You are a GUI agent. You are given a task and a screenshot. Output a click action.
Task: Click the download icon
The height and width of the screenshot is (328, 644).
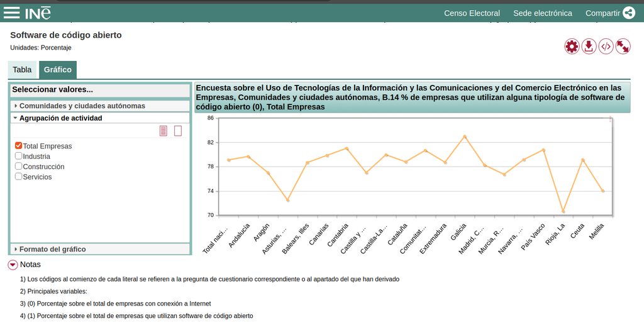point(589,46)
